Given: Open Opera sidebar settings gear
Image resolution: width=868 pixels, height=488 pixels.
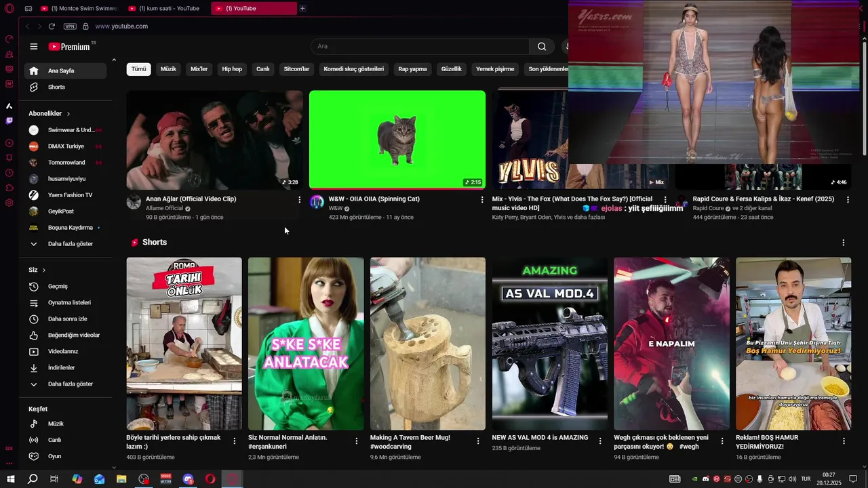Looking at the screenshot, I should pyautogui.click(x=9, y=203).
